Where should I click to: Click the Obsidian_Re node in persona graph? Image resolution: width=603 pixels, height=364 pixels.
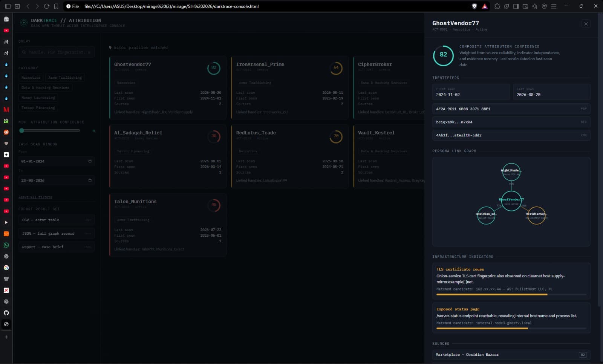coord(486,216)
